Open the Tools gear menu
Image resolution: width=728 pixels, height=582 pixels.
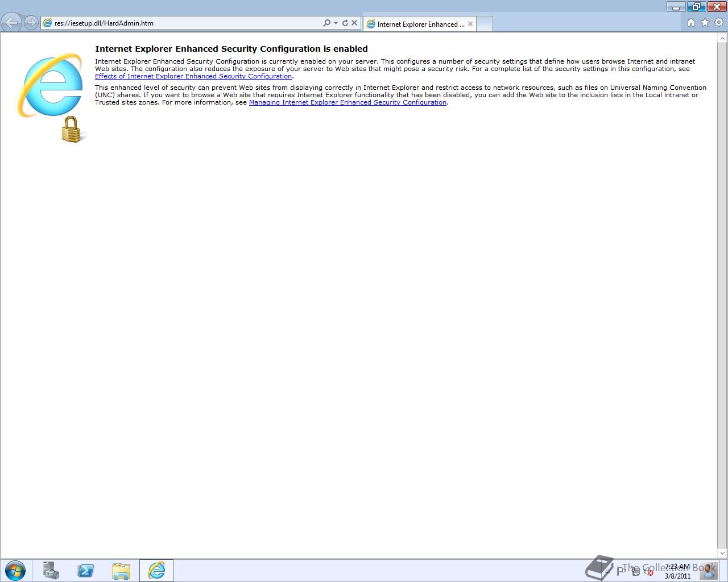[x=719, y=23]
